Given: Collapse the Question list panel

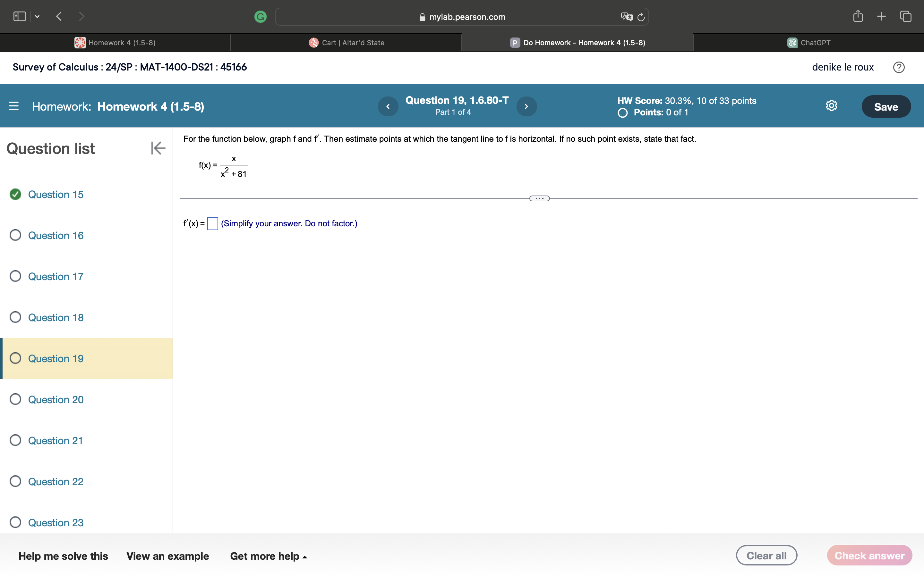Looking at the screenshot, I should 158,148.
